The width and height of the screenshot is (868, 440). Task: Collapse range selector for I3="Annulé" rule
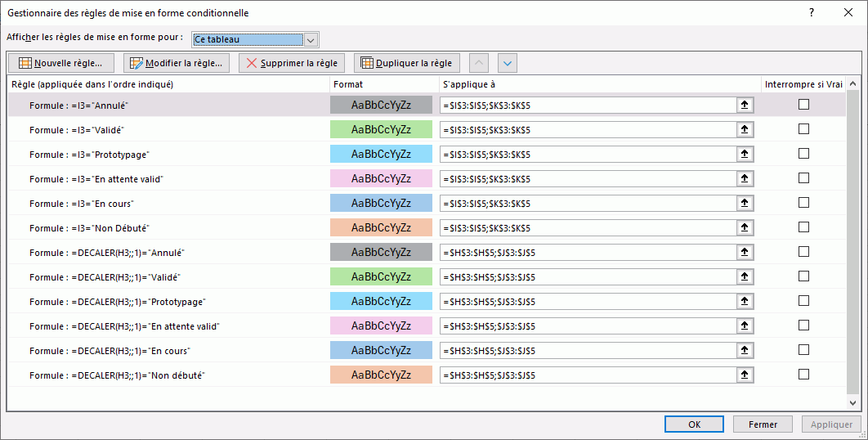click(x=745, y=105)
